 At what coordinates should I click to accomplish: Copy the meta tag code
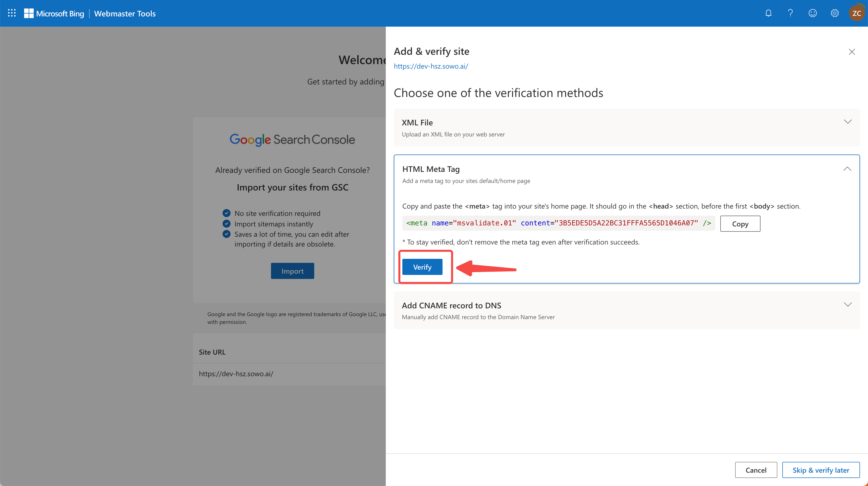click(740, 224)
